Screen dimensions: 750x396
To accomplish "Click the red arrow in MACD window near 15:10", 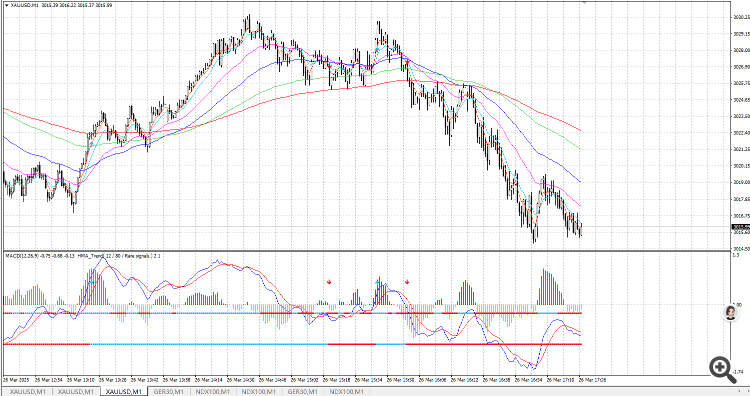I will [329, 282].
